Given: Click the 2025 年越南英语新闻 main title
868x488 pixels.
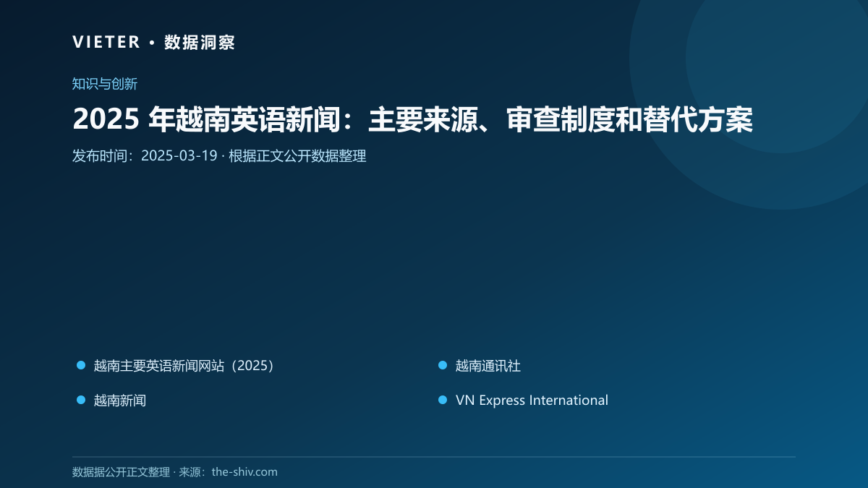Looking at the screenshot, I should point(413,120).
